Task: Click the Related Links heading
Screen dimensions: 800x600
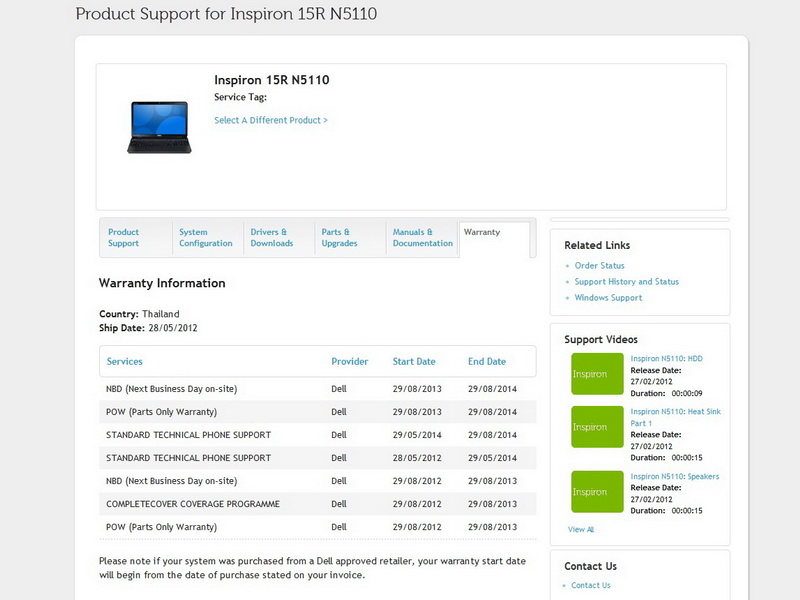Action: 597,245
